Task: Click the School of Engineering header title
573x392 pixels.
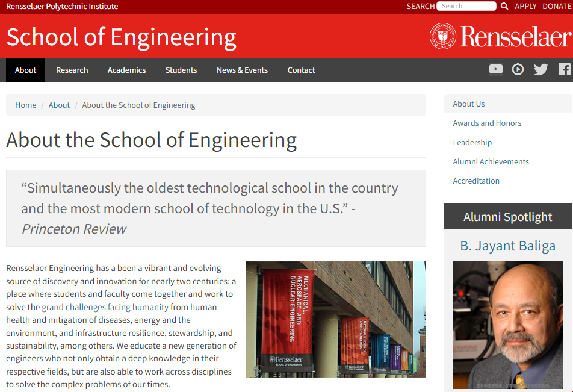Action: (x=122, y=37)
